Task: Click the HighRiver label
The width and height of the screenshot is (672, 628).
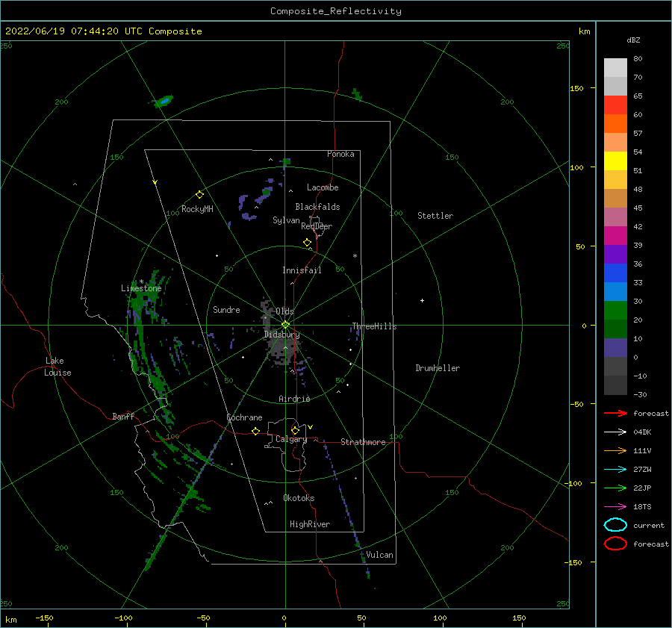Action: tap(310, 524)
